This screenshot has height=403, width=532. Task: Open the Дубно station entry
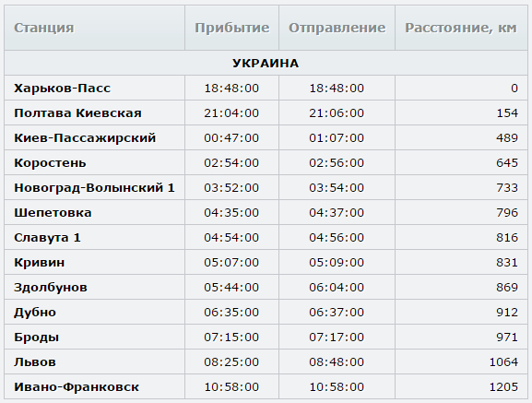coord(35,313)
